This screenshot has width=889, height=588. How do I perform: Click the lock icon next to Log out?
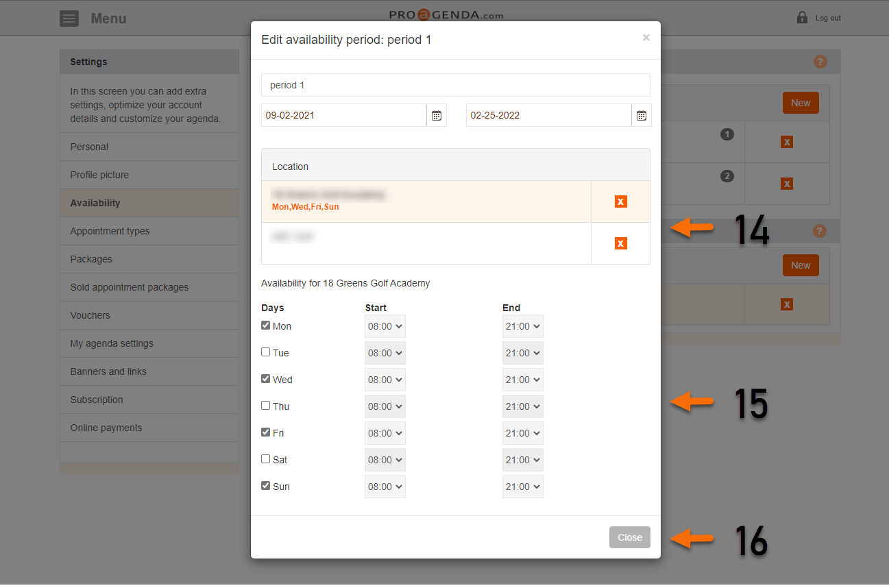[x=802, y=17]
